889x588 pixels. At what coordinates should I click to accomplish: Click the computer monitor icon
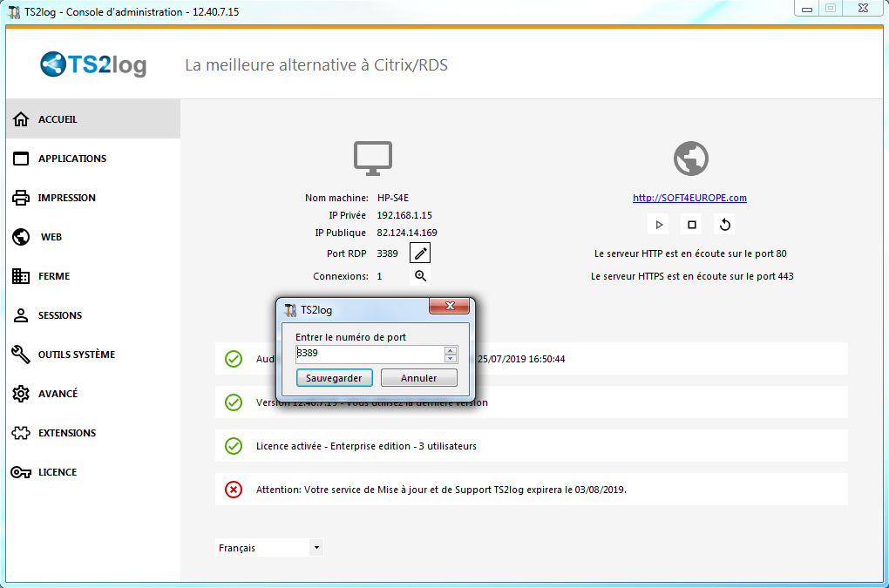pos(373,158)
